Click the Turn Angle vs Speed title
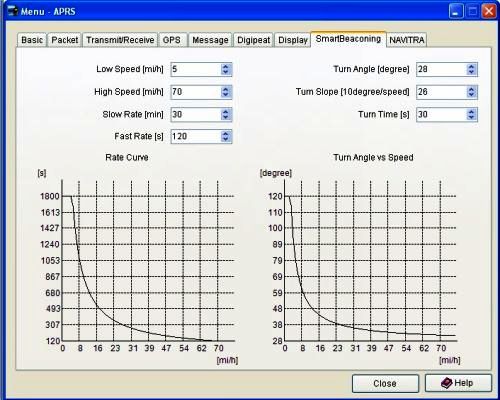The width and height of the screenshot is (500, 400). pos(373,157)
